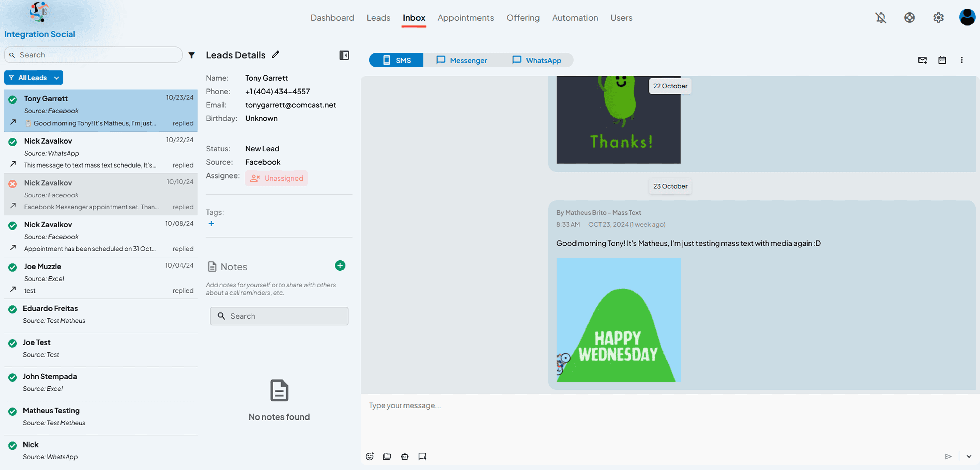Add a new note with green plus

(340, 265)
